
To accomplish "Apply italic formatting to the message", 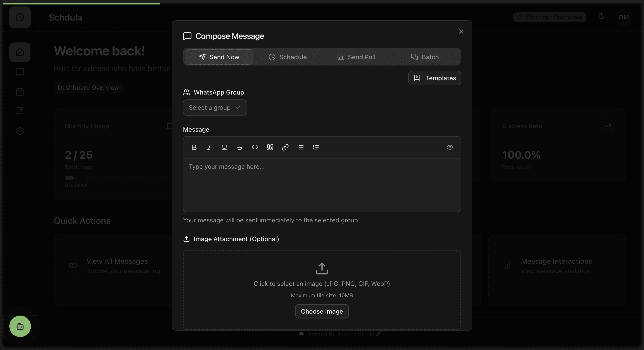I will [209, 147].
